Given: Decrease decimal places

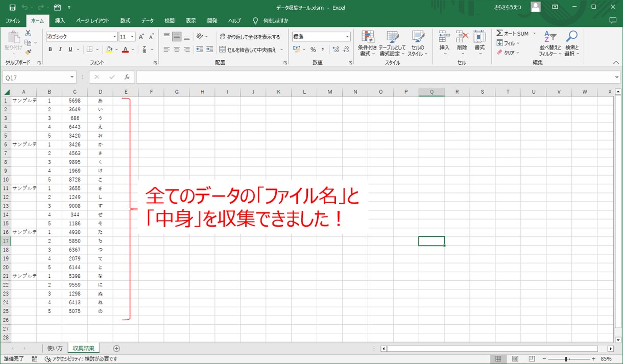Looking at the screenshot, I should coord(346,50).
